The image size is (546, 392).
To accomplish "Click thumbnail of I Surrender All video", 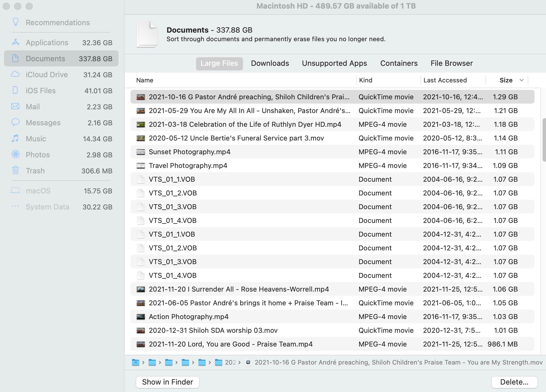I will pyautogui.click(x=141, y=289).
